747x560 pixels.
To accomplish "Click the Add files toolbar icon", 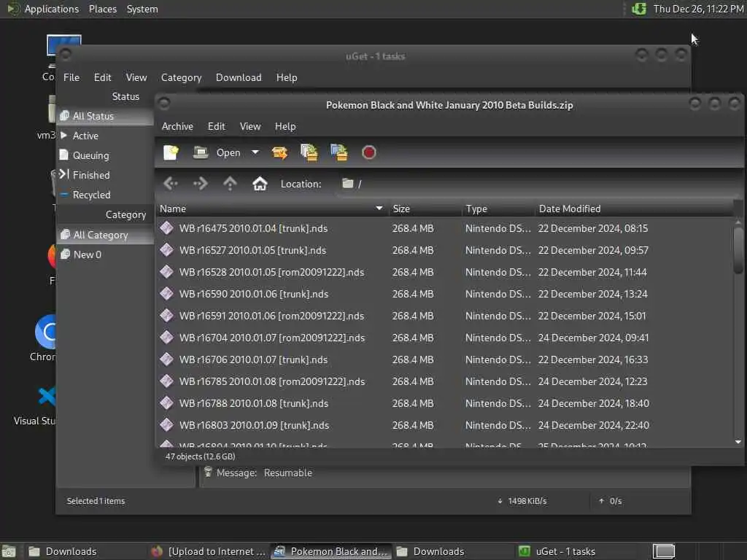I will 309,152.
